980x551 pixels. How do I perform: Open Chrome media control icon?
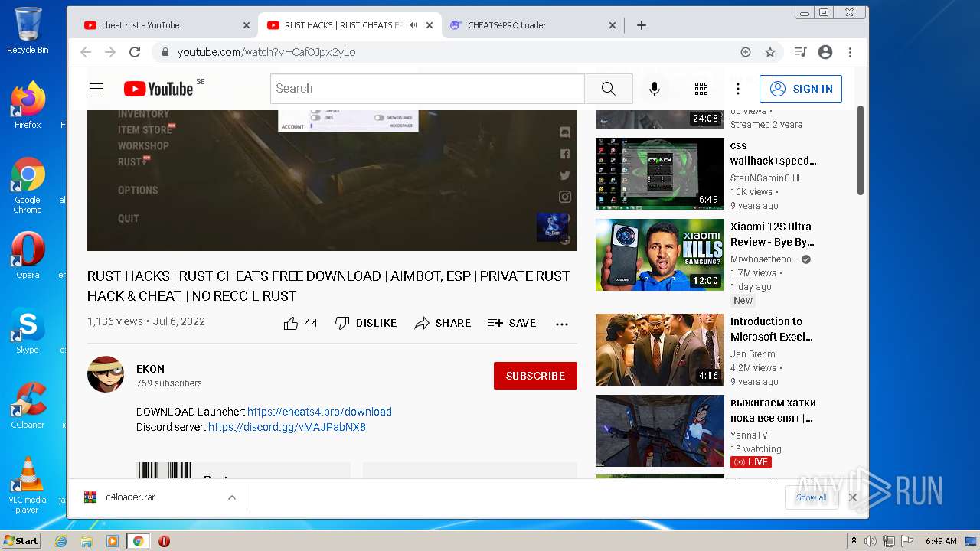[801, 52]
